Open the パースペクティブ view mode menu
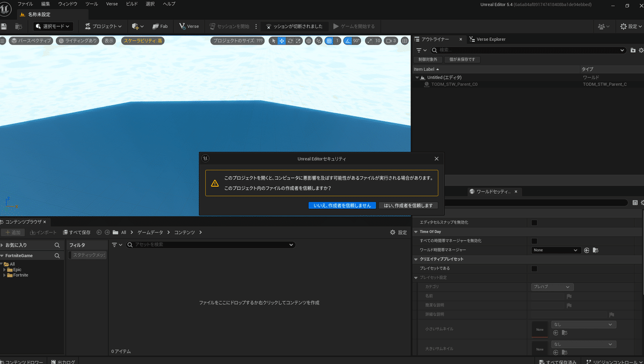 [31, 41]
